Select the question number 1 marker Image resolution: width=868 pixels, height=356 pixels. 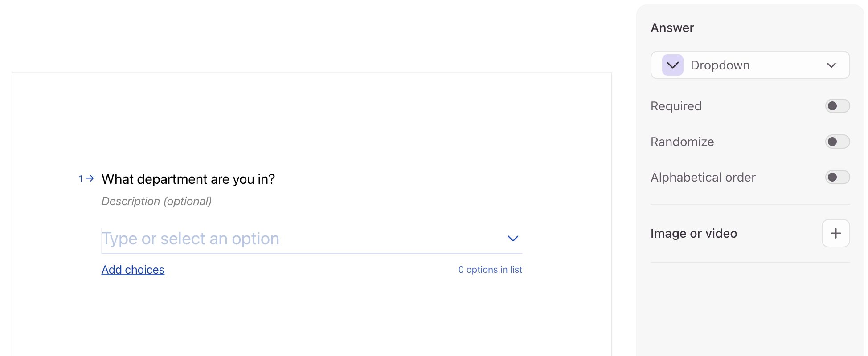81,179
